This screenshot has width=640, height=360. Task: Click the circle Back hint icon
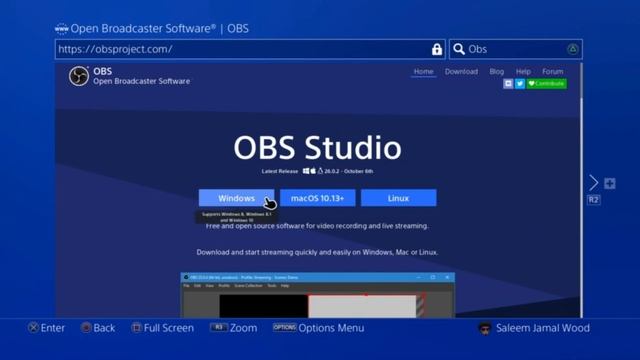[x=86, y=328]
